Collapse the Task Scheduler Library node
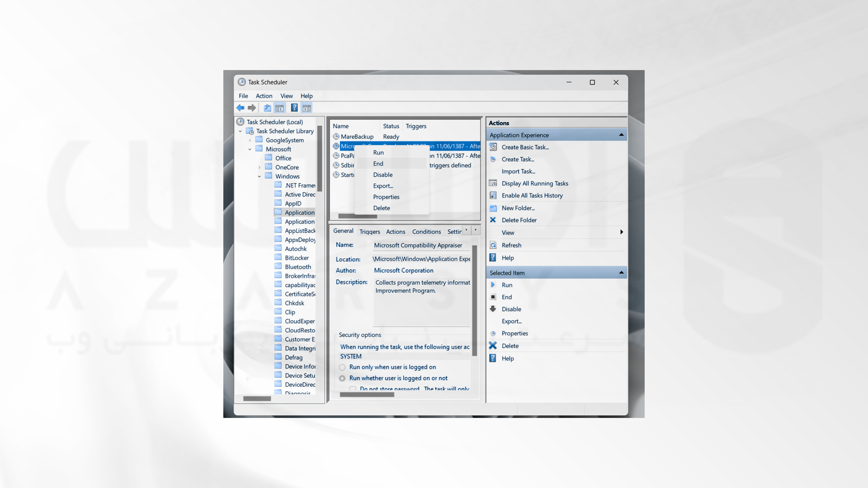This screenshot has width=868, height=488. click(x=241, y=131)
